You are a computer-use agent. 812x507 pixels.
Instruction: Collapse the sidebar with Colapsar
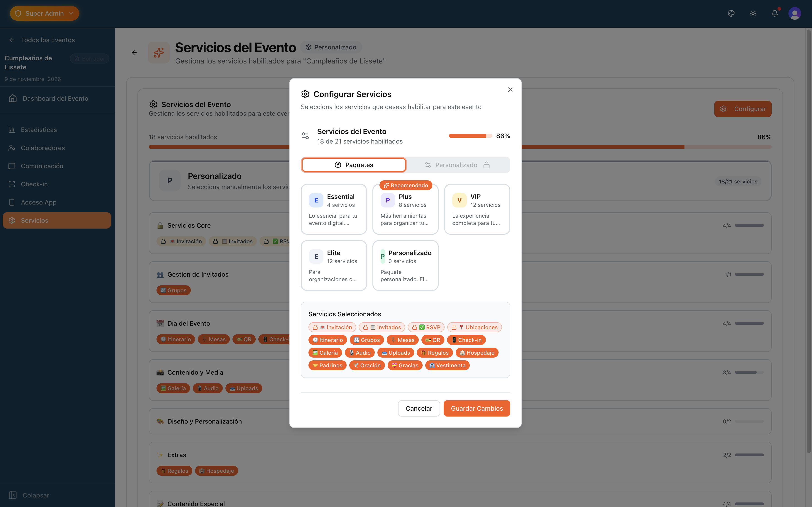tap(29, 495)
